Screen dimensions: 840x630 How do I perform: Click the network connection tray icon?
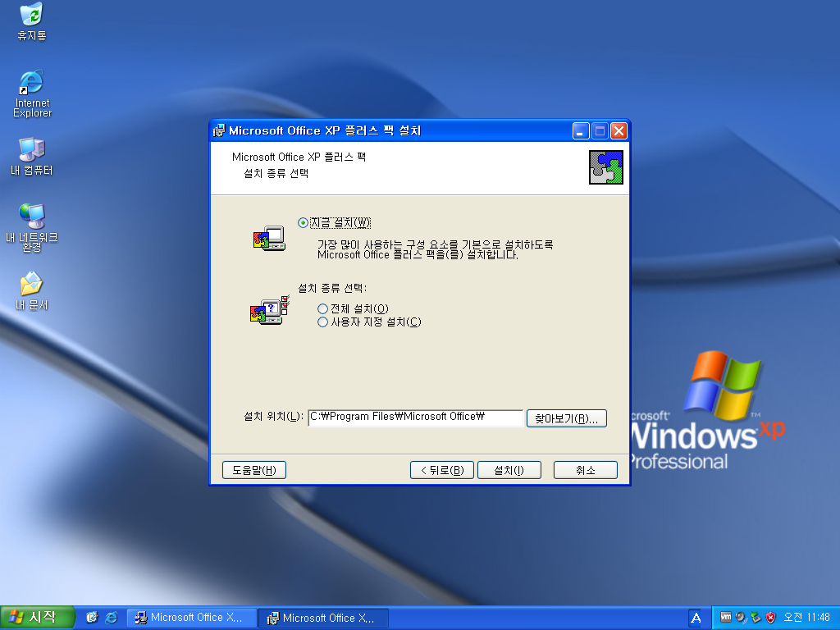tap(756, 617)
